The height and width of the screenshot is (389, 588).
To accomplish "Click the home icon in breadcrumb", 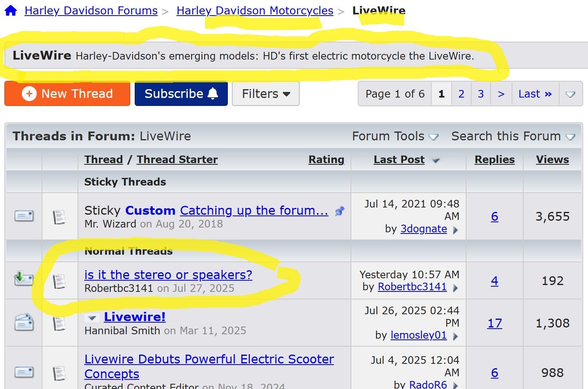I will click(11, 10).
